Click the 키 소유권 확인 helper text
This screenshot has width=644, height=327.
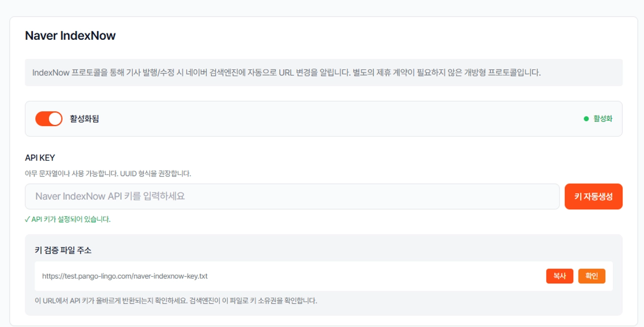[x=176, y=301]
